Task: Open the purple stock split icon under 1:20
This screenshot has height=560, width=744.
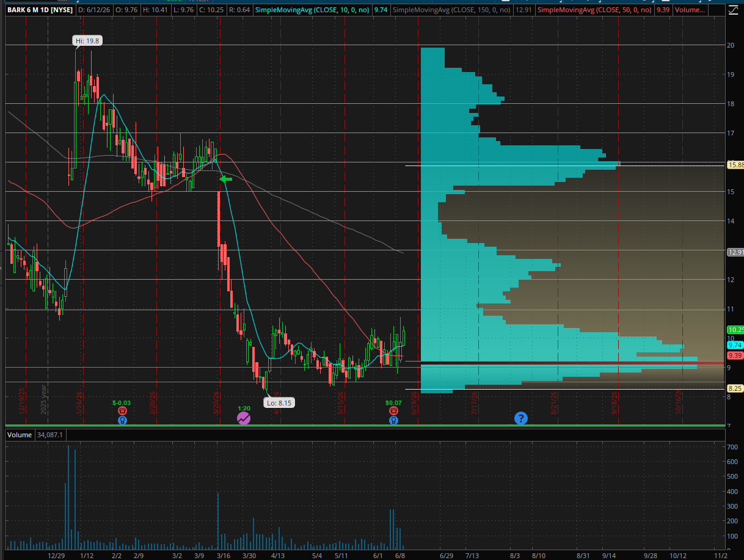Action: pyautogui.click(x=244, y=418)
